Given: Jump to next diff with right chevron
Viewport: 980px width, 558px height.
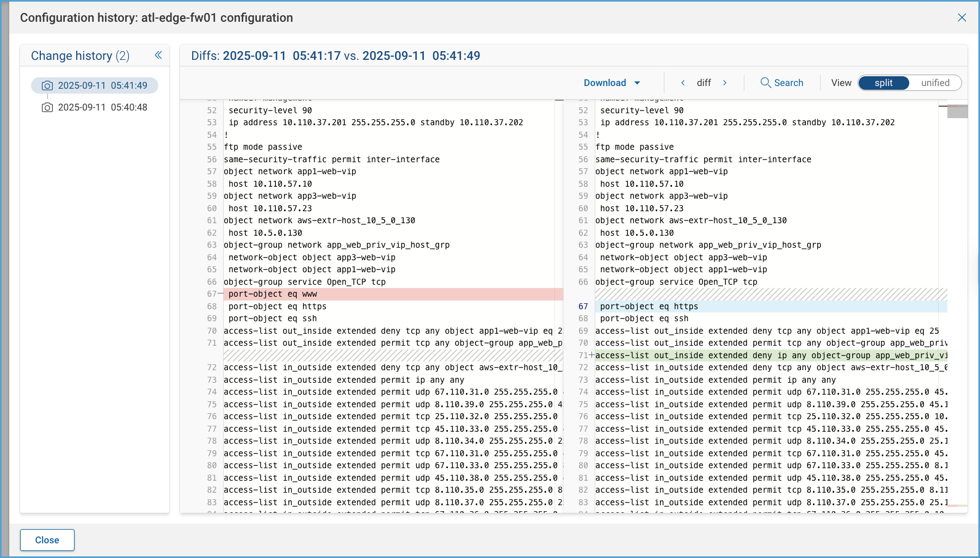Looking at the screenshot, I should pyautogui.click(x=725, y=83).
